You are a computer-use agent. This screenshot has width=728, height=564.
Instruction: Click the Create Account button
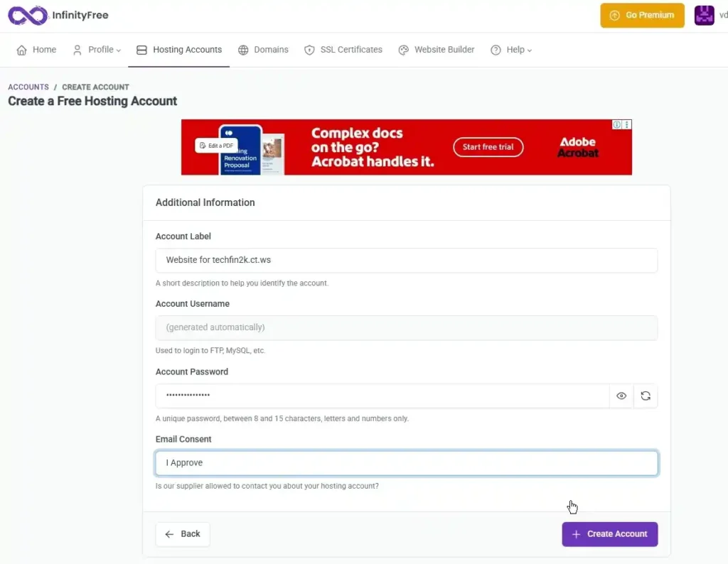click(x=609, y=534)
